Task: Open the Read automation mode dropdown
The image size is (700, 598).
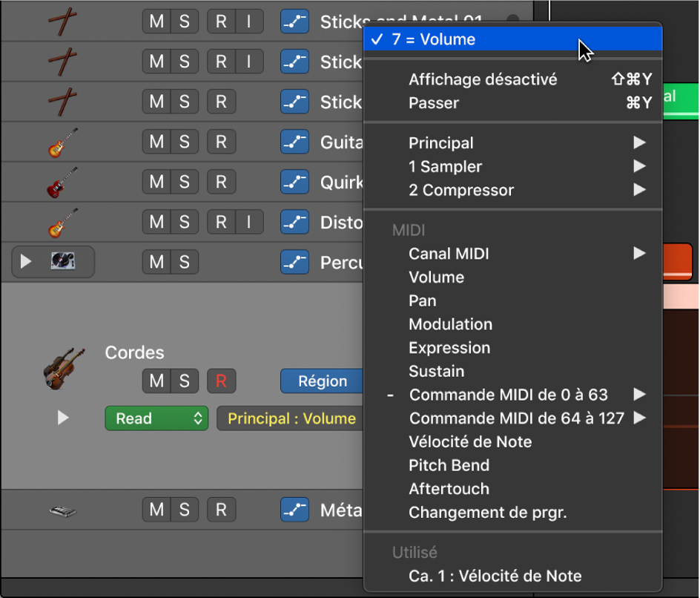Action: [156, 418]
